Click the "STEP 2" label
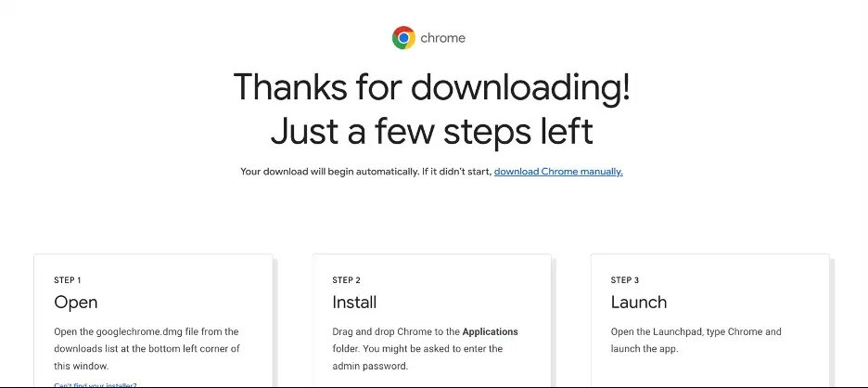This screenshot has width=868, height=388. pyautogui.click(x=347, y=280)
